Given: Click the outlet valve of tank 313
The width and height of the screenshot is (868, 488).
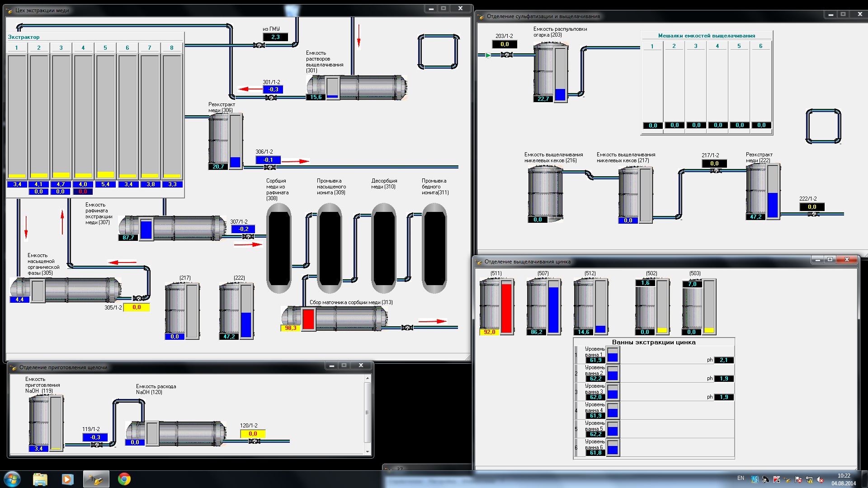Looking at the screenshot, I should click(407, 328).
